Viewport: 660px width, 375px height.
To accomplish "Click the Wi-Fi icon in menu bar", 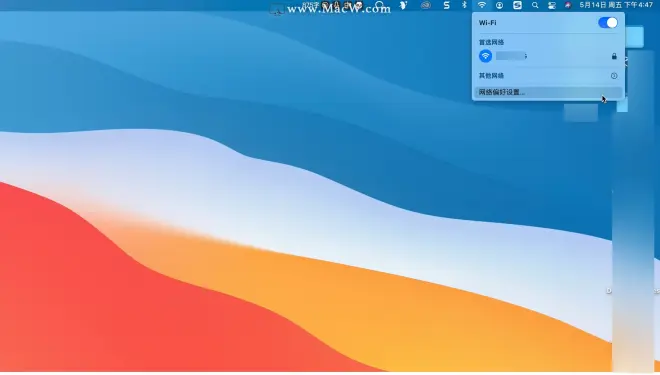I will click(482, 5).
